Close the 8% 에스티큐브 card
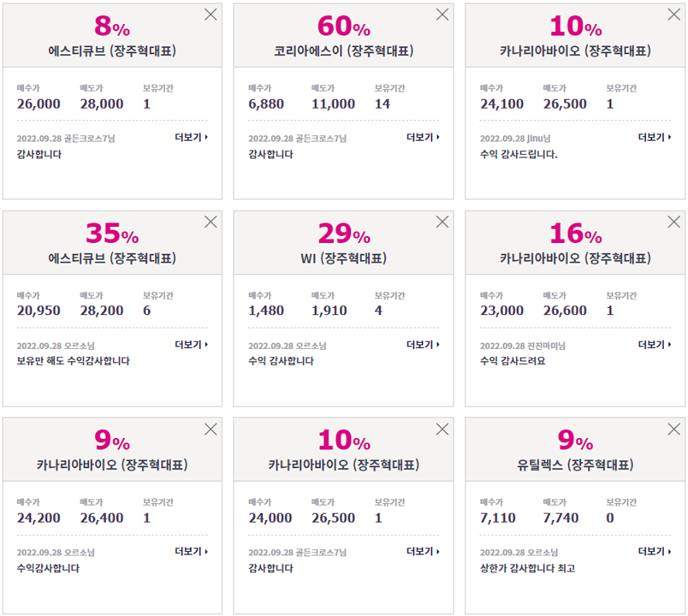This screenshot has height=616, width=688. click(211, 15)
